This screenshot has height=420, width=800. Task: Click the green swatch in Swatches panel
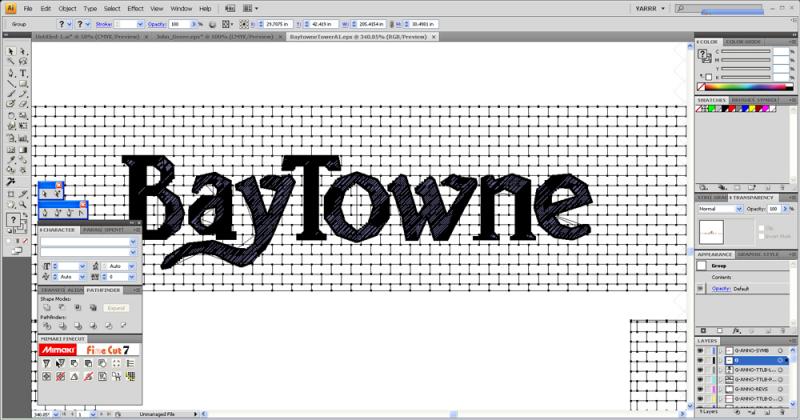click(711, 109)
